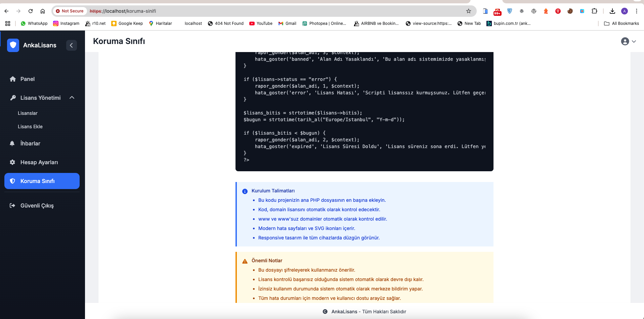Viewport: 644px width, 319px height.
Task: Open the WhatsApp bookmark
Action: coord(34,24)
